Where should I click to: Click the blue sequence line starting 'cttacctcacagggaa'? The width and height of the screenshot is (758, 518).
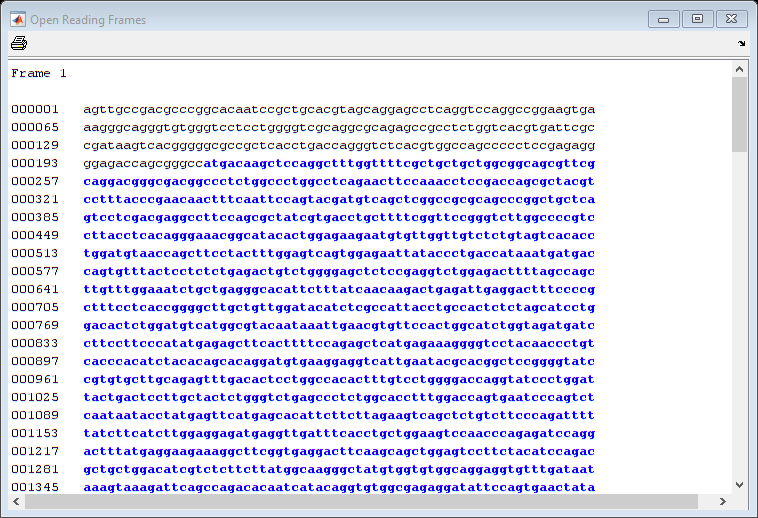tap(339, 235)
